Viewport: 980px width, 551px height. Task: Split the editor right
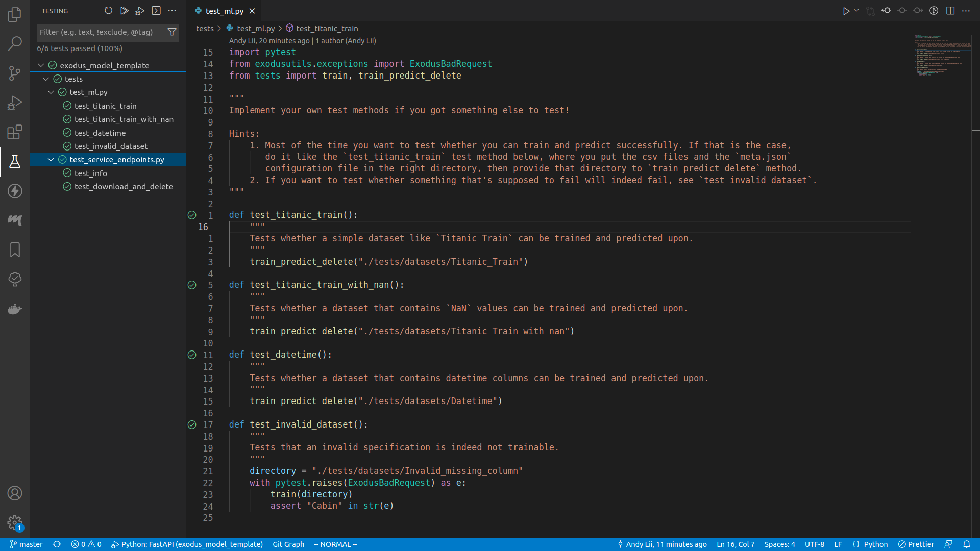pos(950,11)
